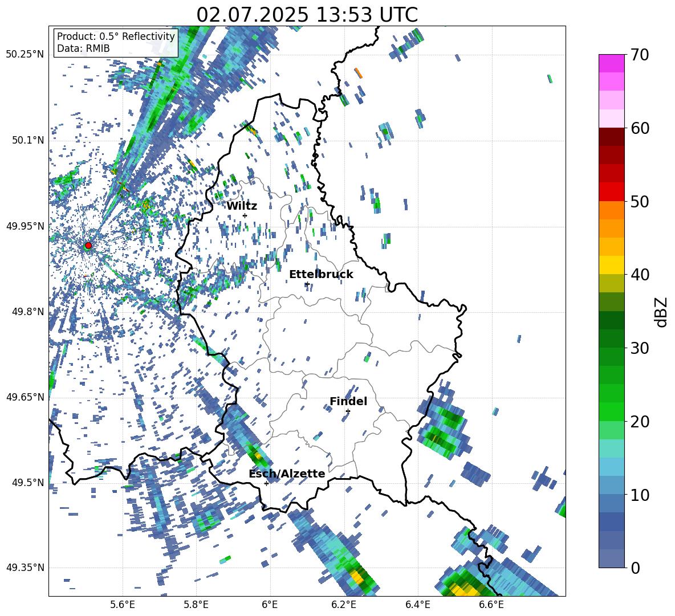Click the orange colorbar segment below 50
Screen dimensions: 675x616
[611, 210]
